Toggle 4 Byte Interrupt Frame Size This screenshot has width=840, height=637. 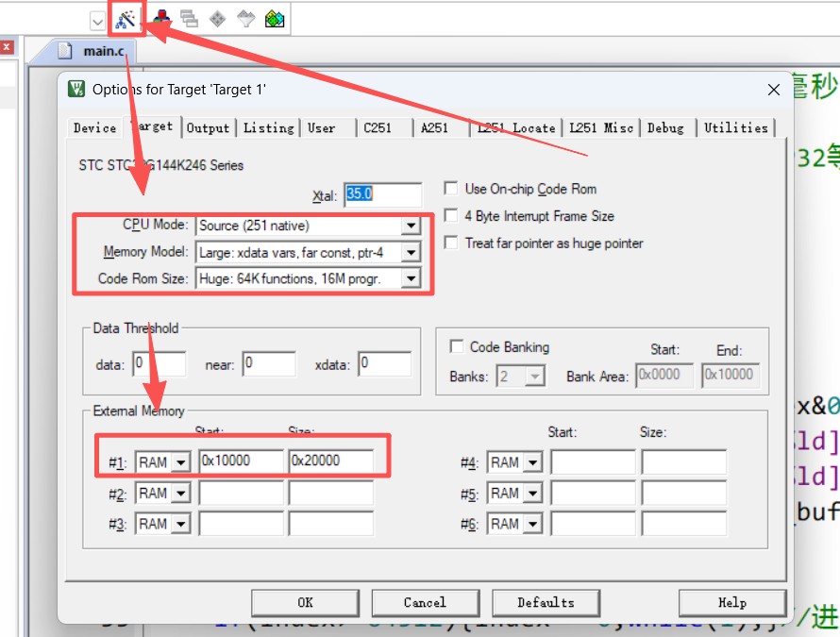pyautogui.click(x=451, y=216)
